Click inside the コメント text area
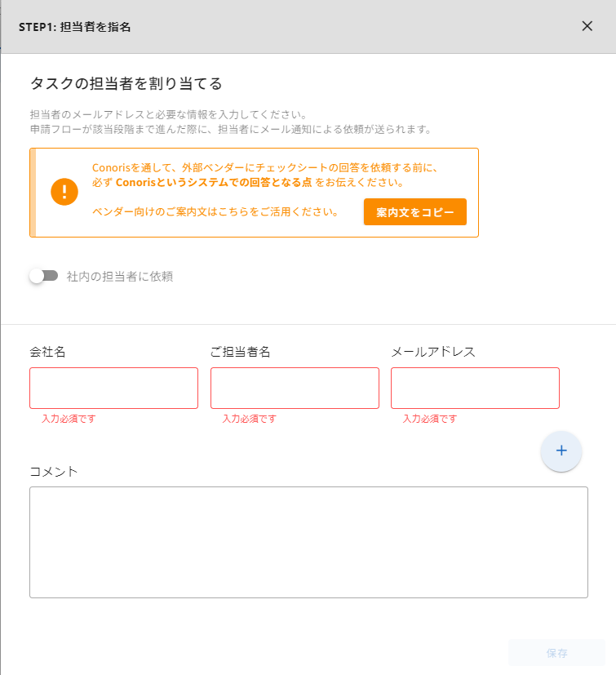Screen dimensions: 616x675 [308, 542]
